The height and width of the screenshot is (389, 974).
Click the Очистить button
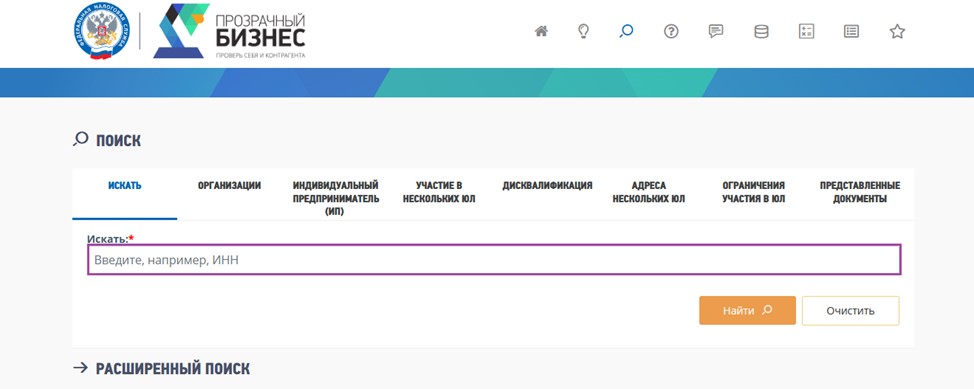850,310
